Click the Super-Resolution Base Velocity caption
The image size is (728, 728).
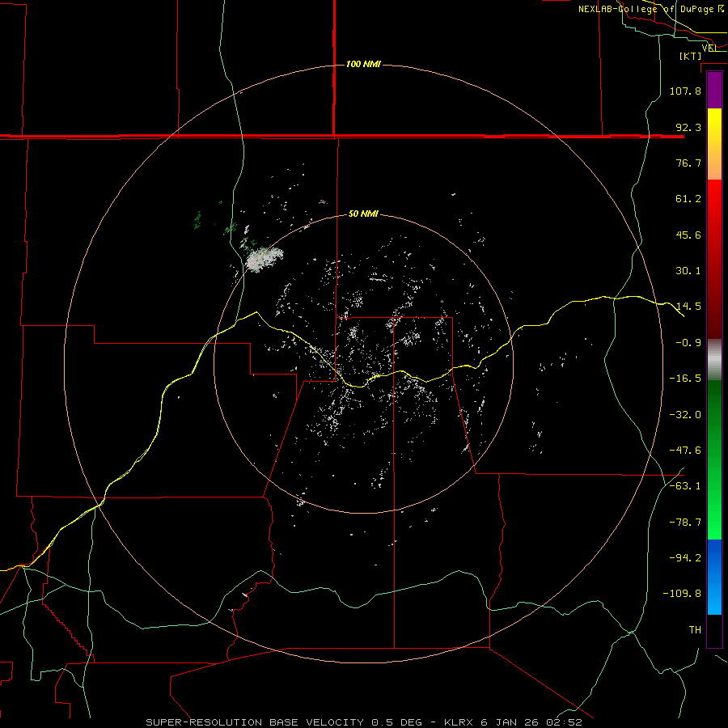pyautogui.click(x=363, y=722)
